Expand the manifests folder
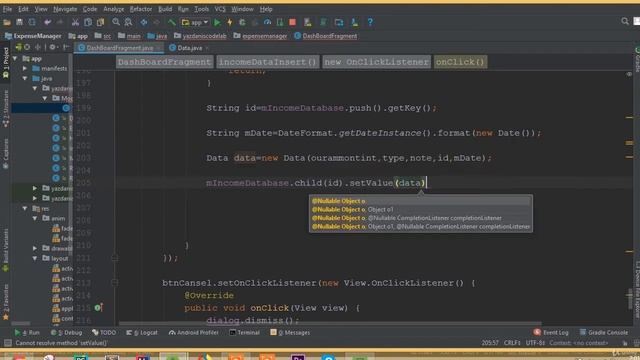 coord(25,69)
